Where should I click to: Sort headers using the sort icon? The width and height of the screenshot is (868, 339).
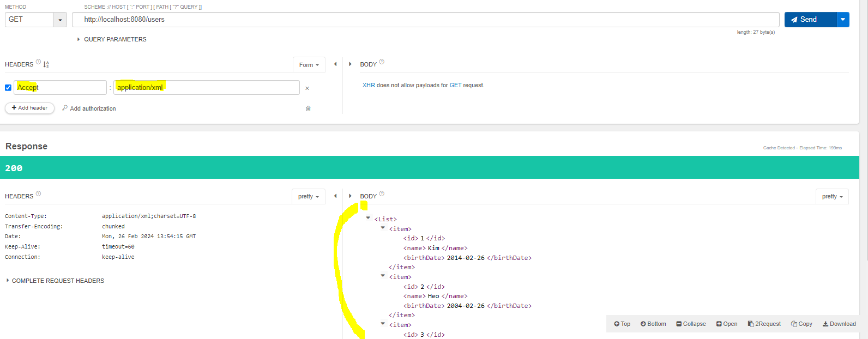[x=46, y=64]
